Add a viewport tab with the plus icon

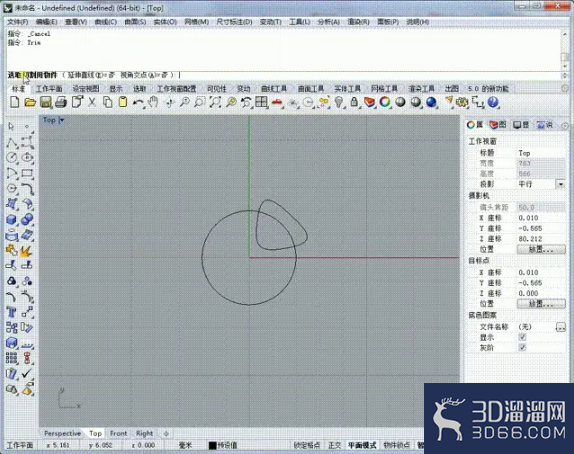click(166, 433)
